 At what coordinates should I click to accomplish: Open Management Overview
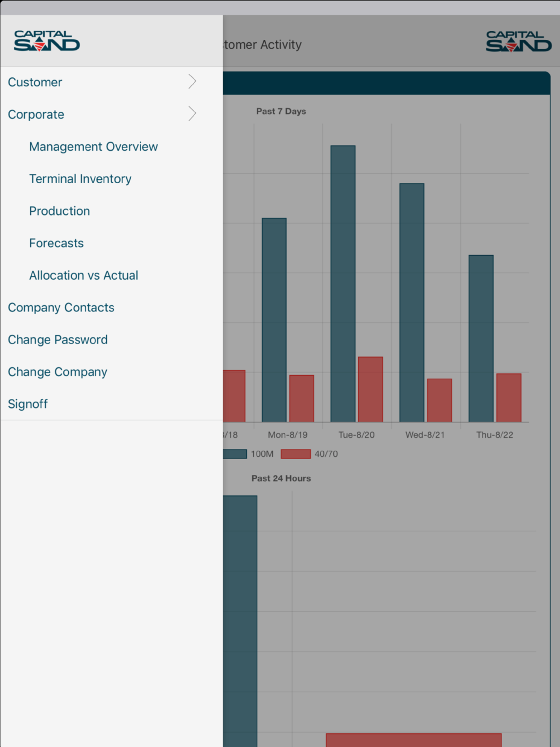[94, 147]
